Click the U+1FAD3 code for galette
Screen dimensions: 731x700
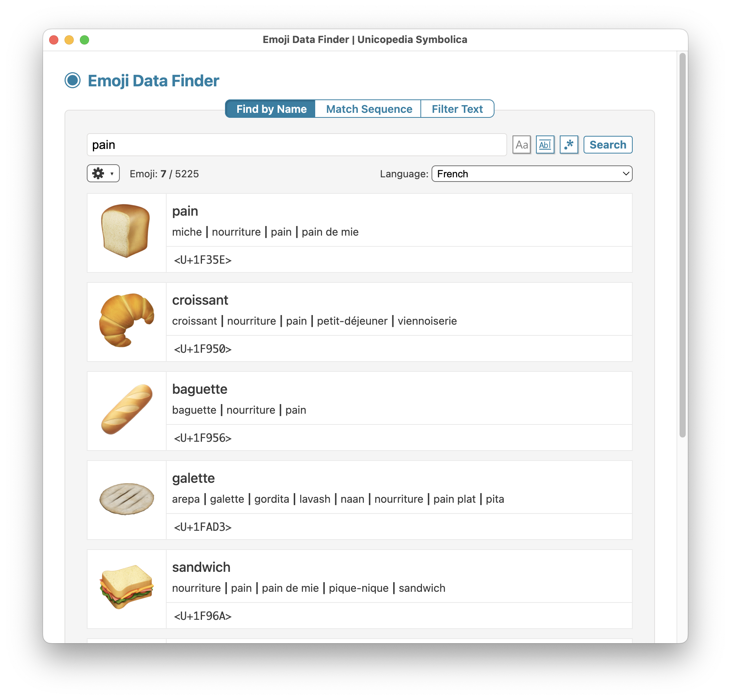203,527
